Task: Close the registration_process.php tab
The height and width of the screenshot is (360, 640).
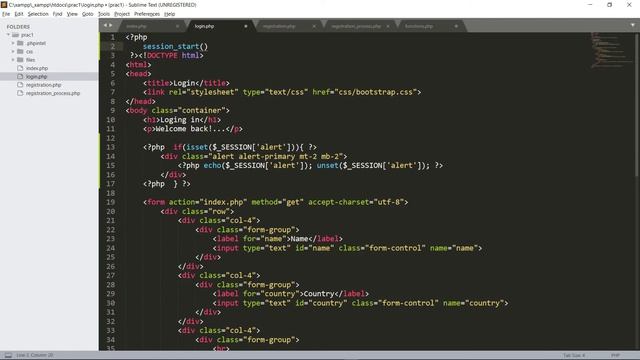Action: pos(388,26)
